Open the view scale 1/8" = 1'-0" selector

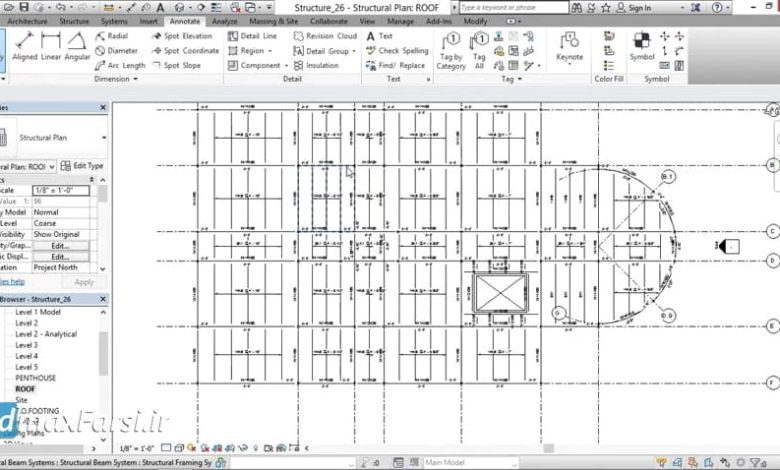pyautogui.click(x=137, y=448)
